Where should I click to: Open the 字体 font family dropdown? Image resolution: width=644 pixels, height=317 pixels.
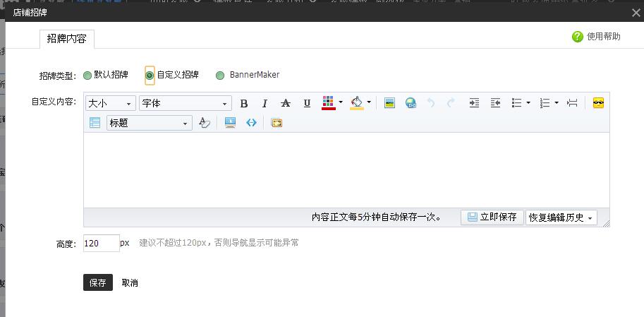[186, 104]
